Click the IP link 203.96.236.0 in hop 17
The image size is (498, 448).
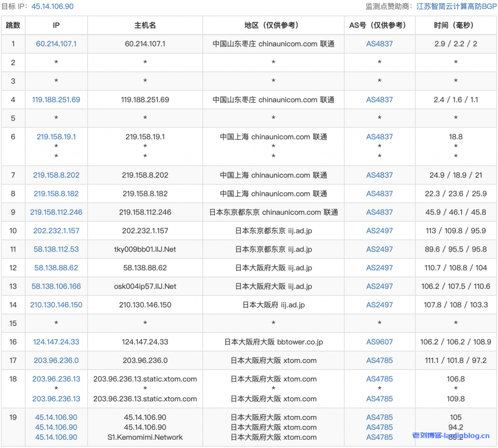coord(56,360)
